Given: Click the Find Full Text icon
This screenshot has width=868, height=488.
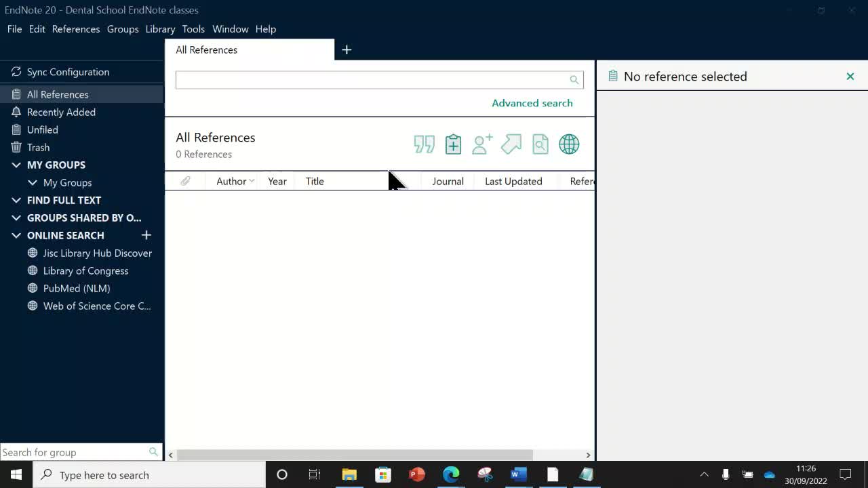Looking at the screenshot, I should click(540, 144).
